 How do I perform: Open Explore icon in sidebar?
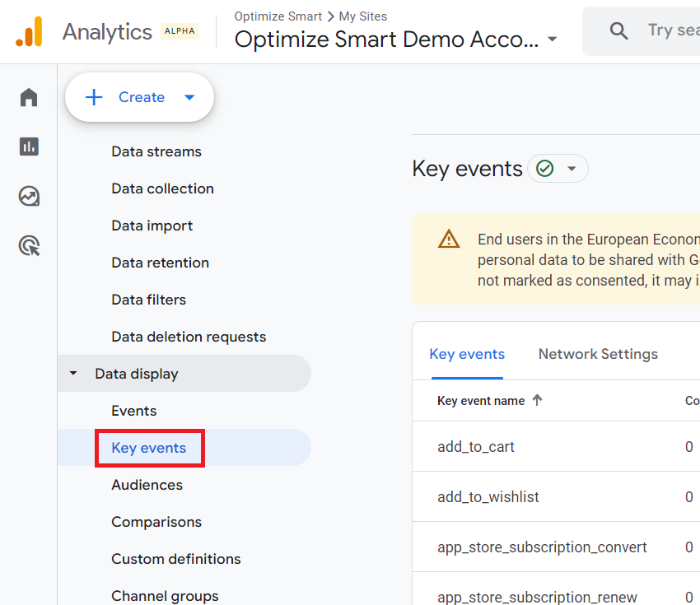[29, 196]
